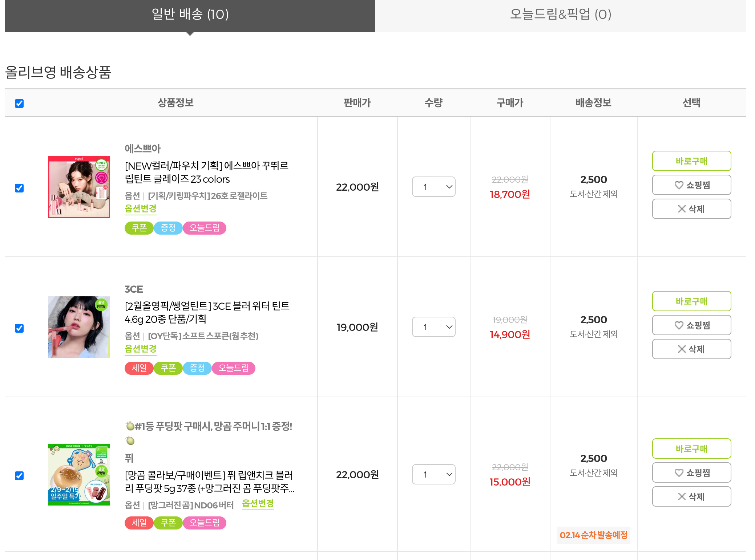Click 바로구매 button for espoir lip tint
Viewport: 755px width, 560px height.
tap(691, 161)
